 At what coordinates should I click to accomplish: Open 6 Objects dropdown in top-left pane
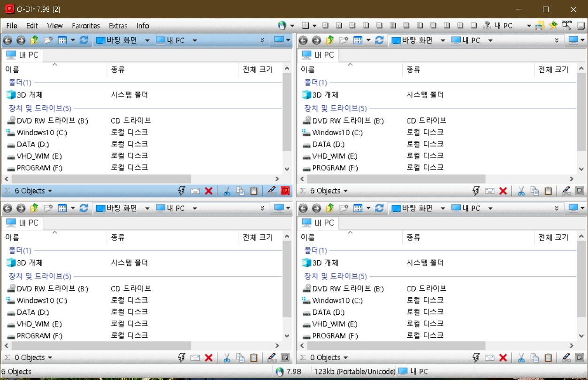pos(33,191)
